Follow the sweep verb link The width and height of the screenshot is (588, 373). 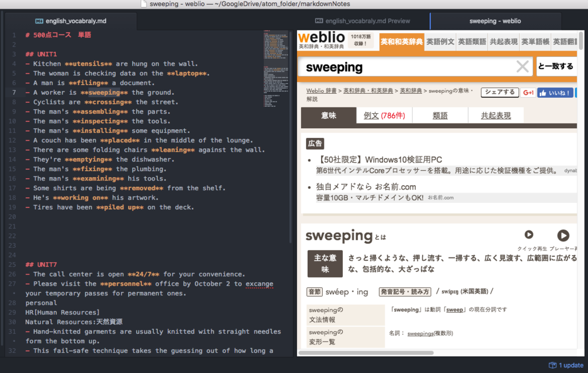455,310
